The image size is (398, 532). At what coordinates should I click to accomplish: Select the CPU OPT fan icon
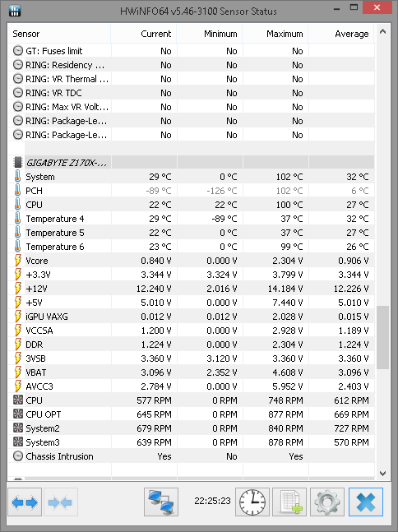click(x=17, y=414)
